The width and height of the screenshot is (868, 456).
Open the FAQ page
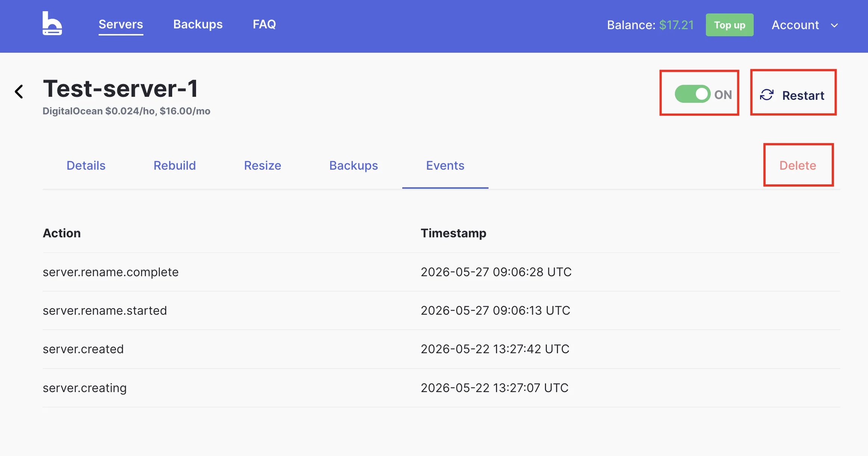point(264,24)
